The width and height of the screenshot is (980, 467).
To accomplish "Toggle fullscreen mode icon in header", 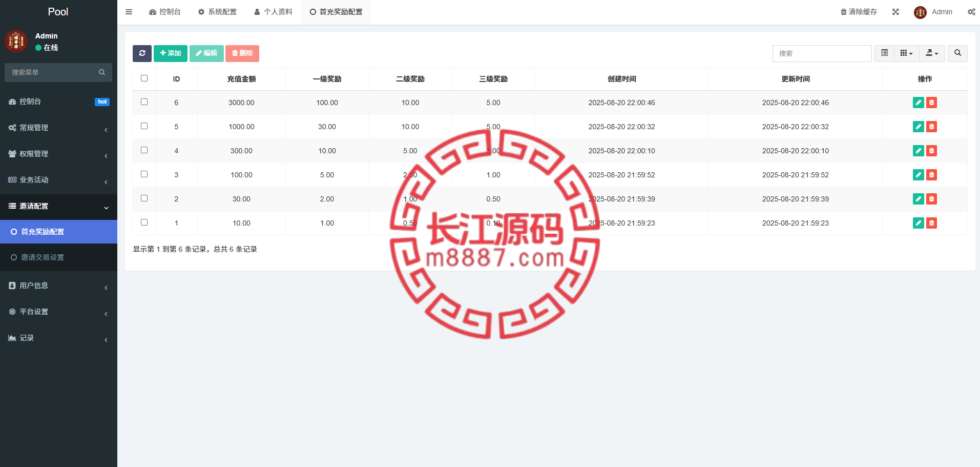I will tap(895, 12).
